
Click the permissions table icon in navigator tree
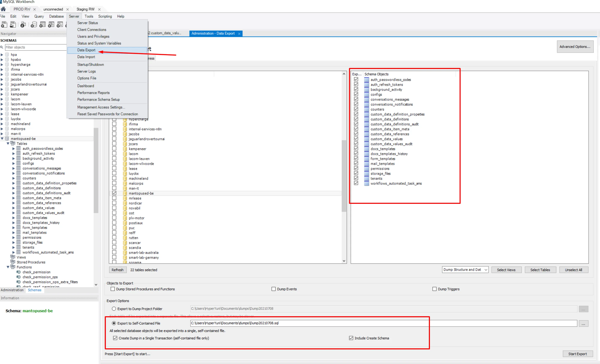(19, 237)
